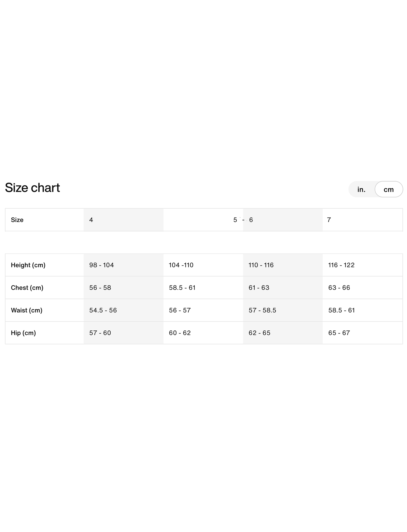Click the Chest (cm) row label
Screen dimensions: 407x532
27,288
